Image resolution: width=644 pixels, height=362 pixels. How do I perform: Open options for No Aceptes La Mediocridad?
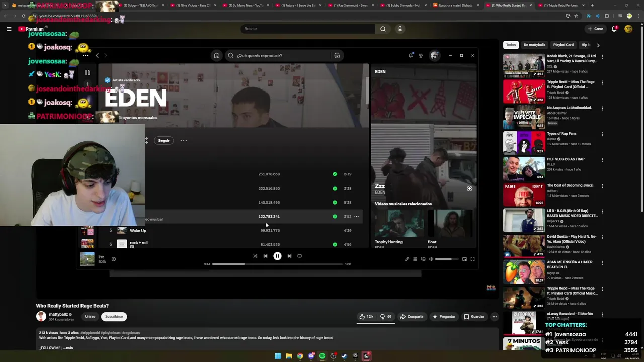[x=602, y=108]
